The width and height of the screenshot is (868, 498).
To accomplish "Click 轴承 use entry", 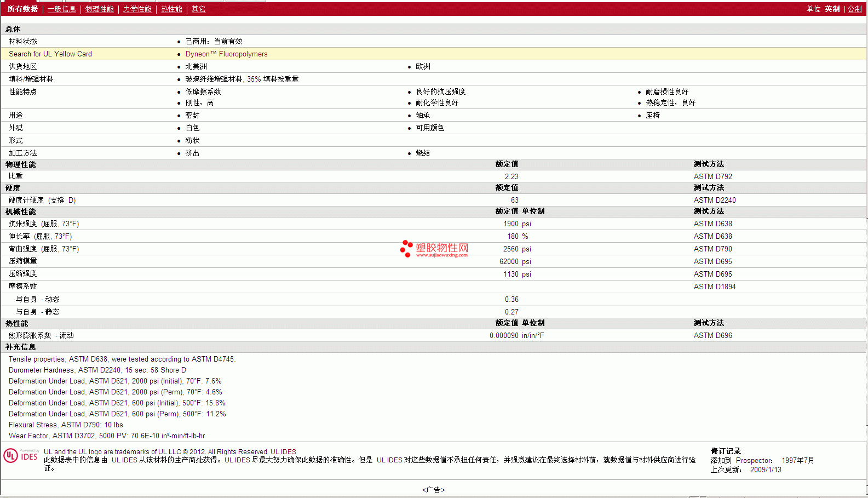I will 423,116.
